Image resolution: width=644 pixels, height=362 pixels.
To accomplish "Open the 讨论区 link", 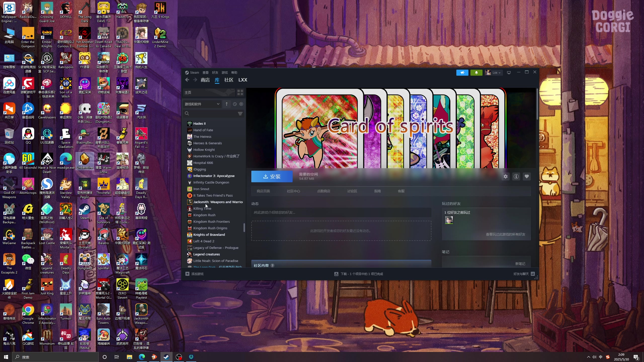I will tap(352, 191).
